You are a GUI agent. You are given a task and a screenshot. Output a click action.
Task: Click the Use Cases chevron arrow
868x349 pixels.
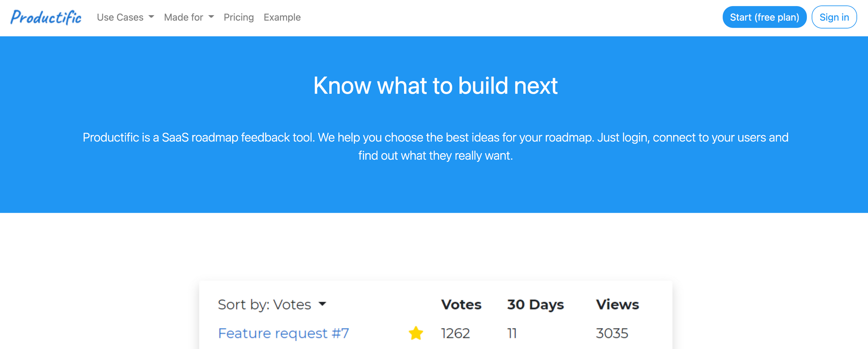[152, 16]
